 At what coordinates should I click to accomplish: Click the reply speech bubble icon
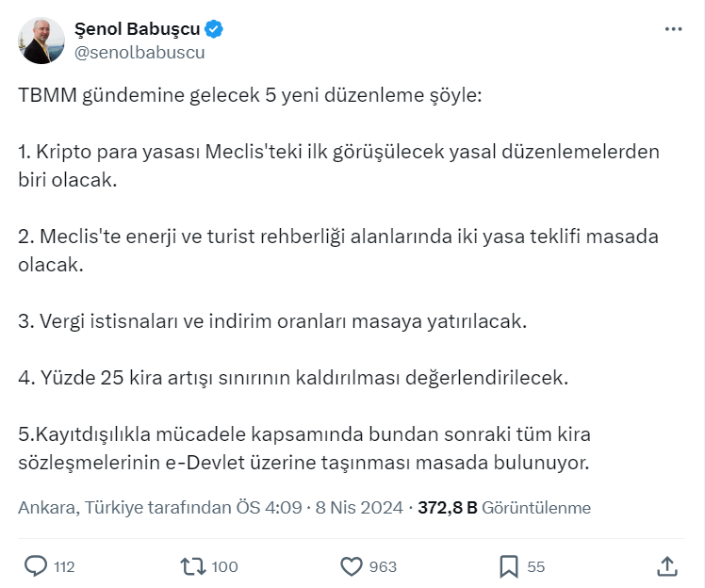point(36,565)
